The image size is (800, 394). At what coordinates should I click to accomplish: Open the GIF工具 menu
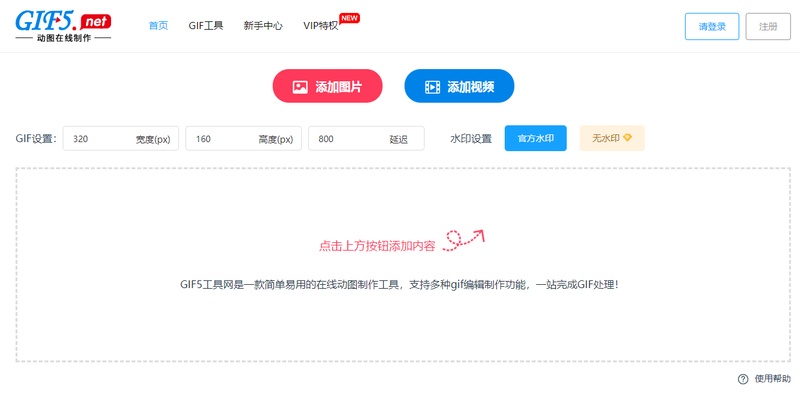[x=206, y=26]
